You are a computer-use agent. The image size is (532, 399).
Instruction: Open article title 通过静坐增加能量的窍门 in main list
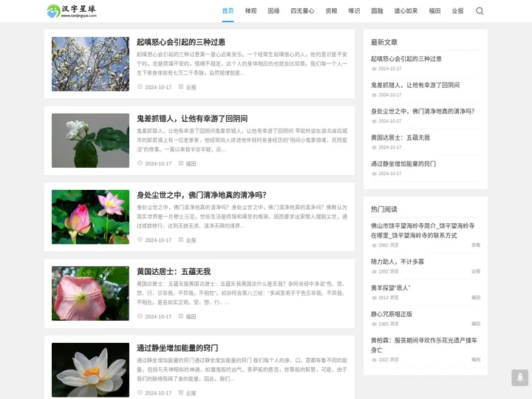pos(177,348)
